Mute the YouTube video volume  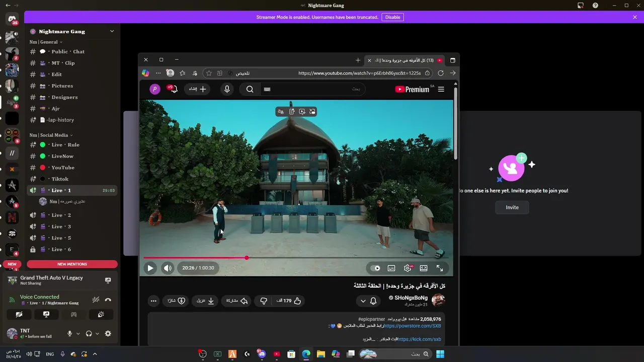(x=168, y=268)
